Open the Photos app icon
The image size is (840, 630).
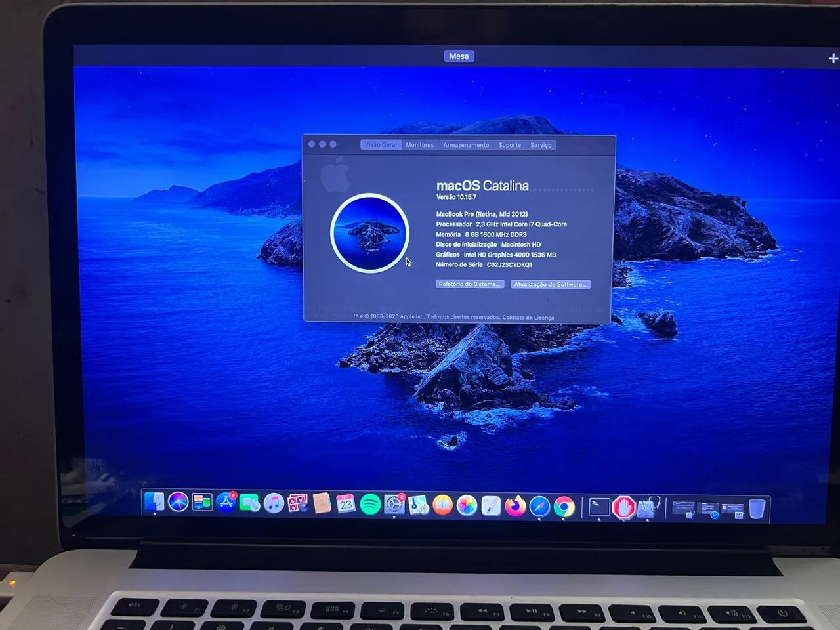point(467,505)
